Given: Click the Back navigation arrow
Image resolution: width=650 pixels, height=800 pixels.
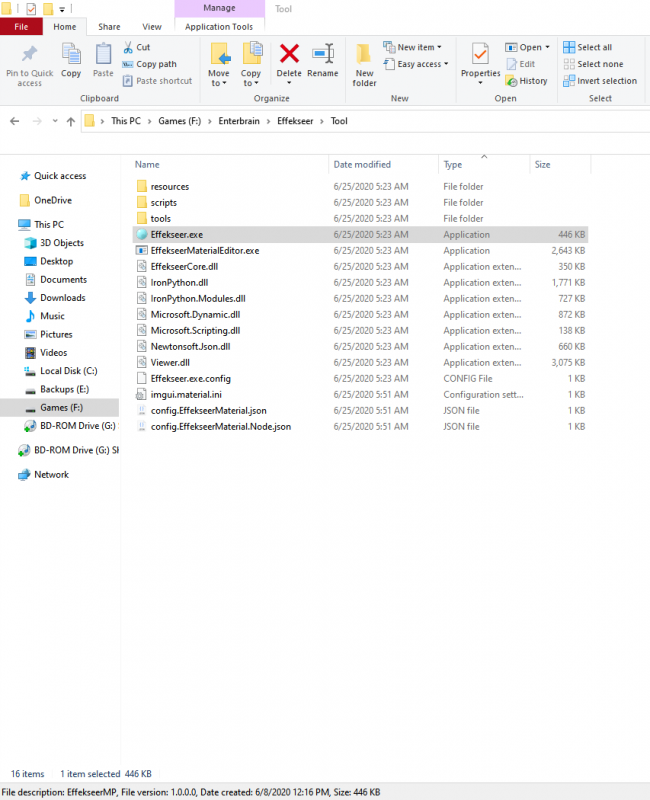Looking at the screenshot, I should point(14,121).
